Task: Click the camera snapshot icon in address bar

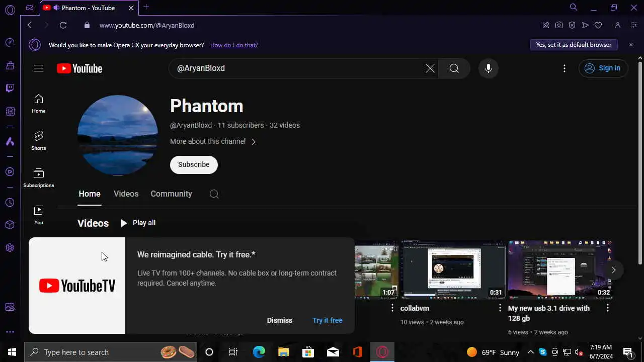Action: [x=559, y=25]
